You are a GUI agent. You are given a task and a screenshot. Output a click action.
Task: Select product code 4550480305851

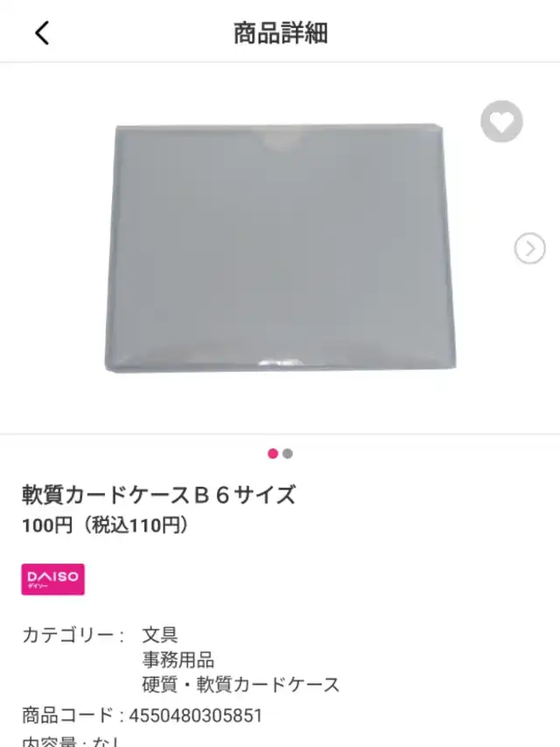196,715
